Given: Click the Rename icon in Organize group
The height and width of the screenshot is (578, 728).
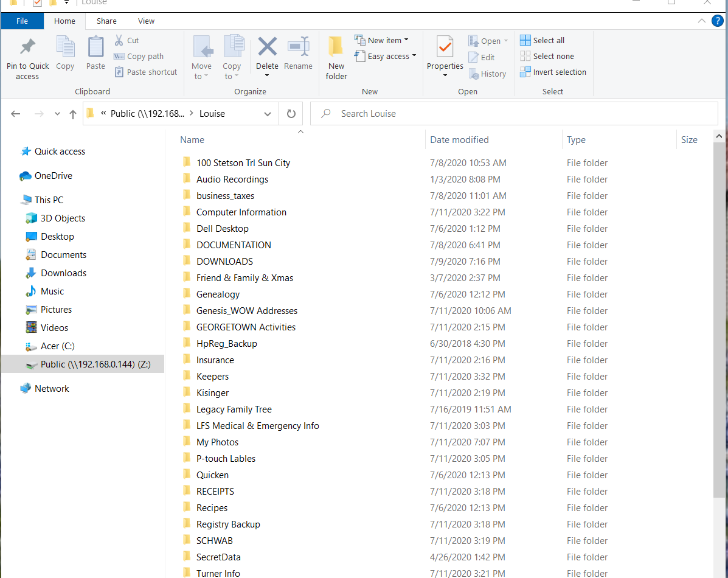Looking at the screenshot, I should pos(298,47).
